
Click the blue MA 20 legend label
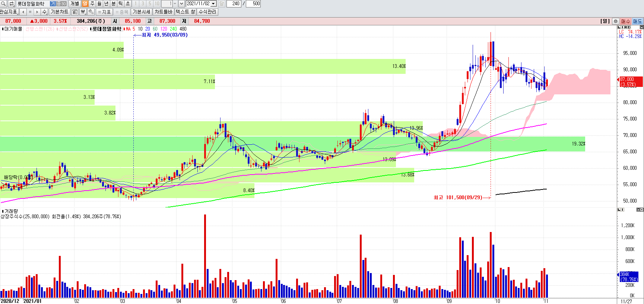pos(148,29)
